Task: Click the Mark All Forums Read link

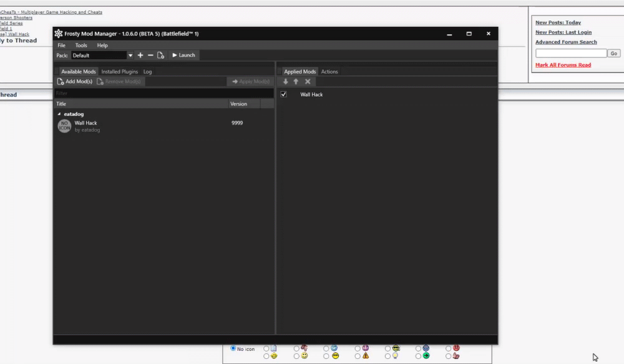Action: [x=563, y=64]
